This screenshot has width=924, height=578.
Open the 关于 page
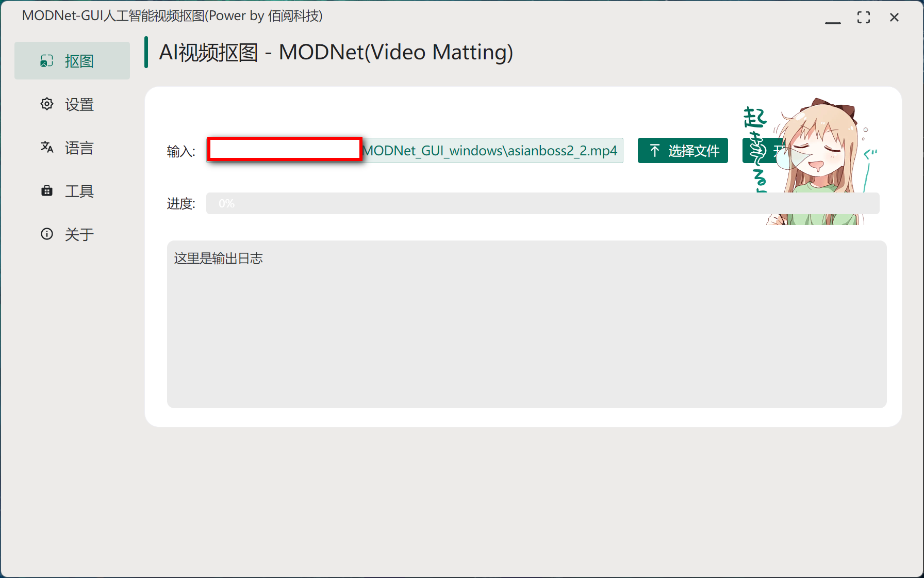point(78,234)
